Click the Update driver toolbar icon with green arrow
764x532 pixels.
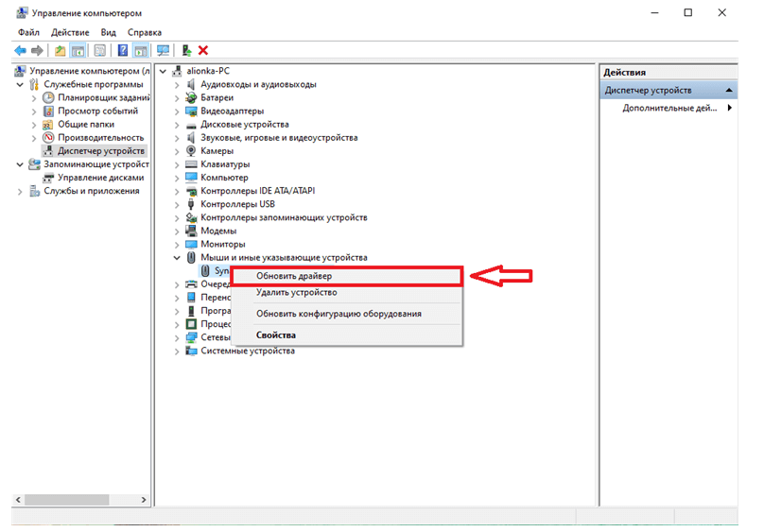pyautogui.click(x=186, y=50)
